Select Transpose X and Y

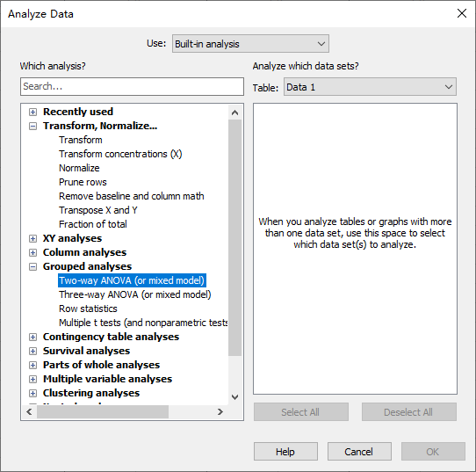97,210
